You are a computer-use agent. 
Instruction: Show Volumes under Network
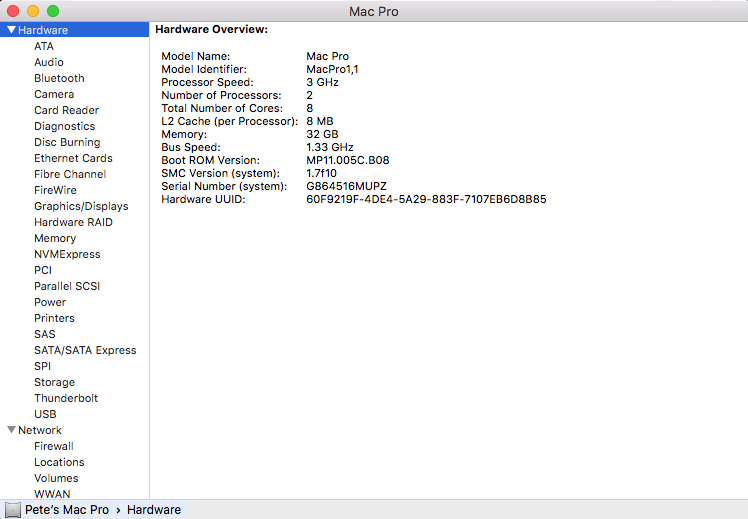[x=56, y=478]
